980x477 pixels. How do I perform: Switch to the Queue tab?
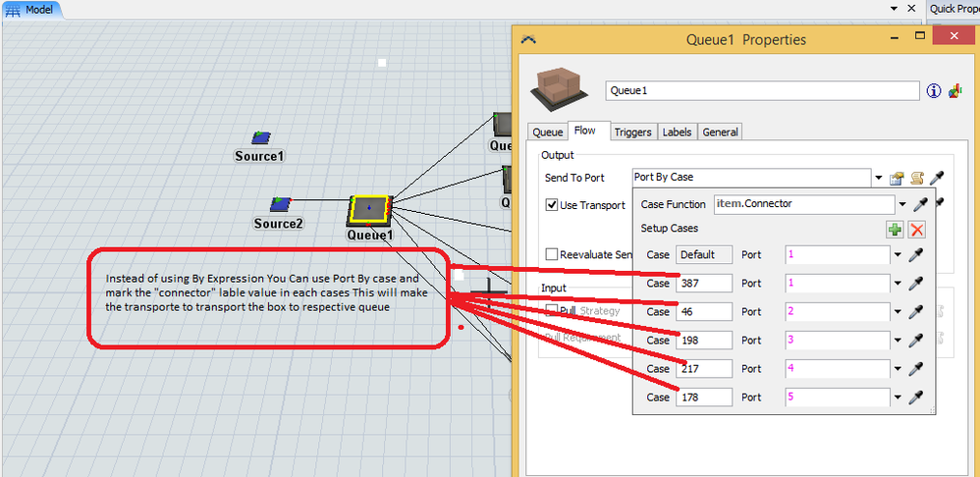coord(547,132)
